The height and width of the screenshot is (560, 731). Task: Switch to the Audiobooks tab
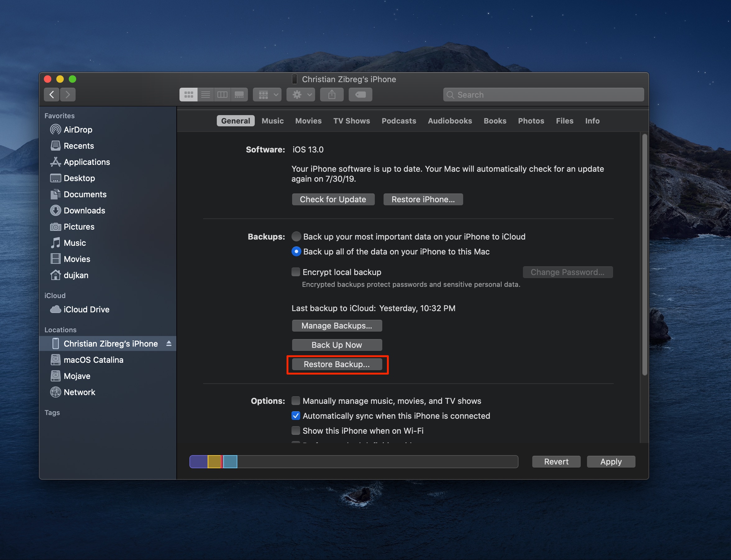450,121
